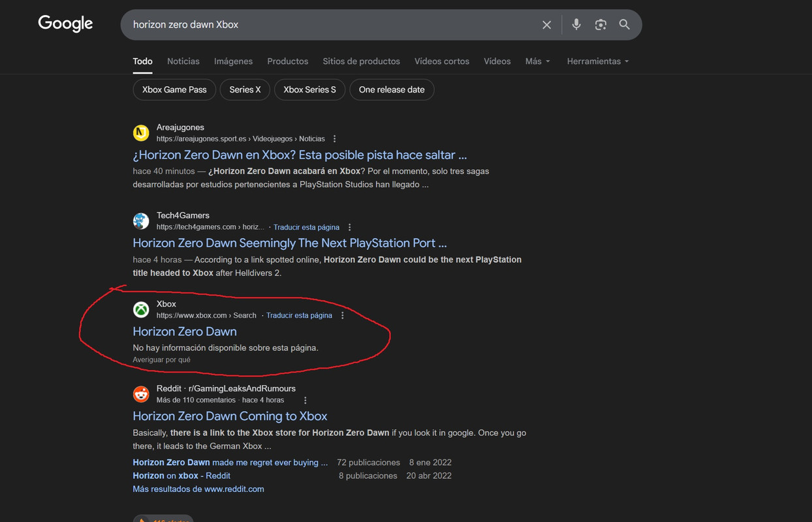Click Averiguar por qué link
The image size is (812, 522).
[162, 360]
